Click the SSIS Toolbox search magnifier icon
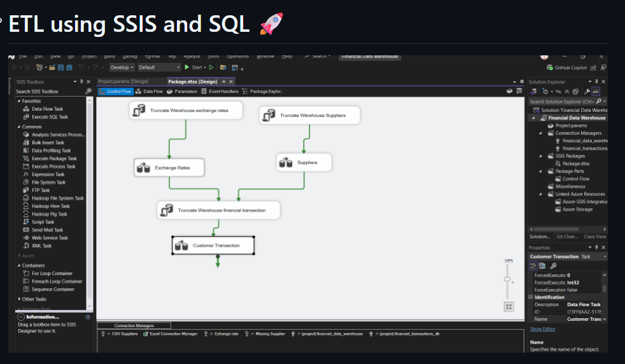The image size is (625, 364). point(88,91)
